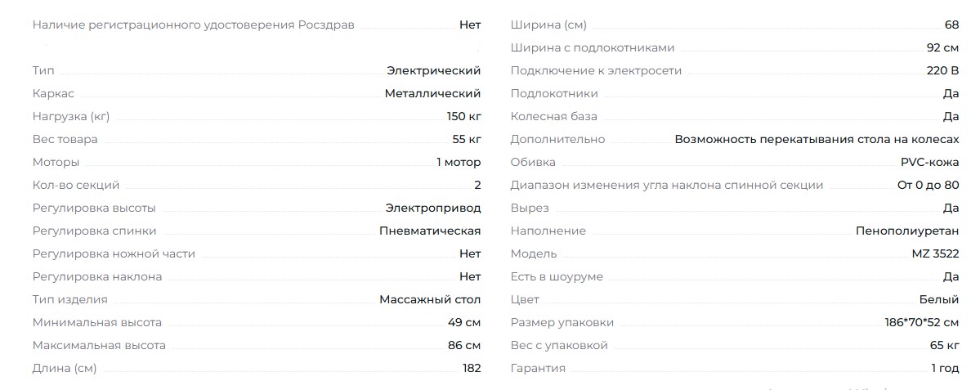
Task: Select the '86 см' maximum height value
Action: click(x=464, y=346)
